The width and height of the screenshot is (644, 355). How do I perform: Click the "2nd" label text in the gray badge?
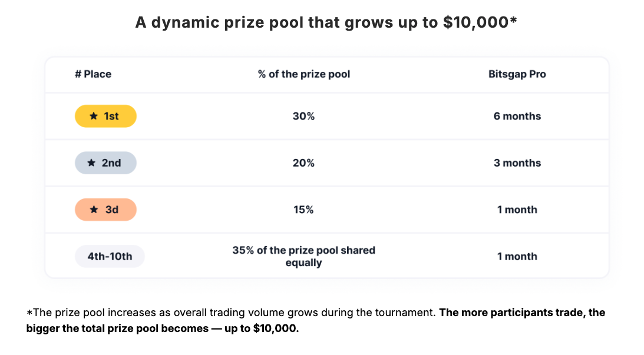[x=111, y=163]
